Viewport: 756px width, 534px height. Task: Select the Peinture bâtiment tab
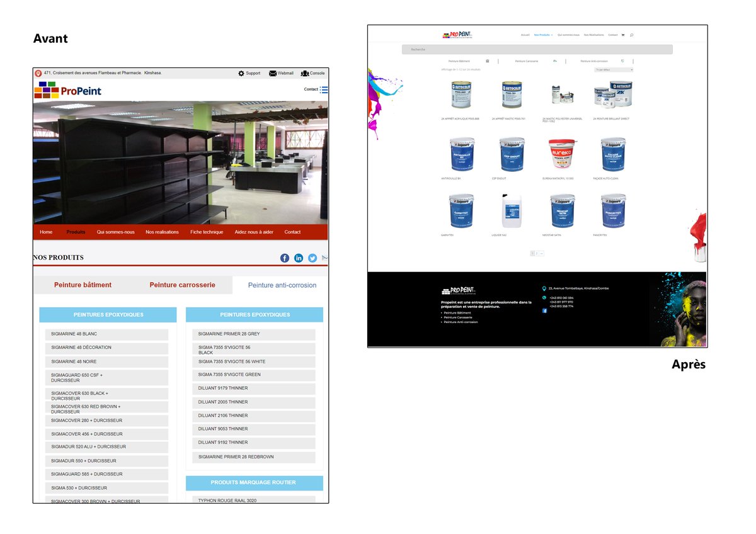tap(83, 285)
